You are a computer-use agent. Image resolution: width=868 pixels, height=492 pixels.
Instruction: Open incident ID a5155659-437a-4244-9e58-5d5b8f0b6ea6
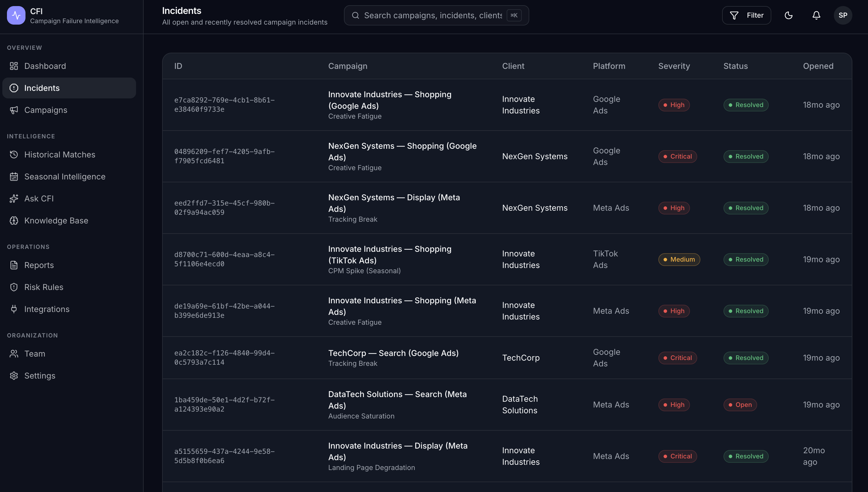[x=224, y=456]
